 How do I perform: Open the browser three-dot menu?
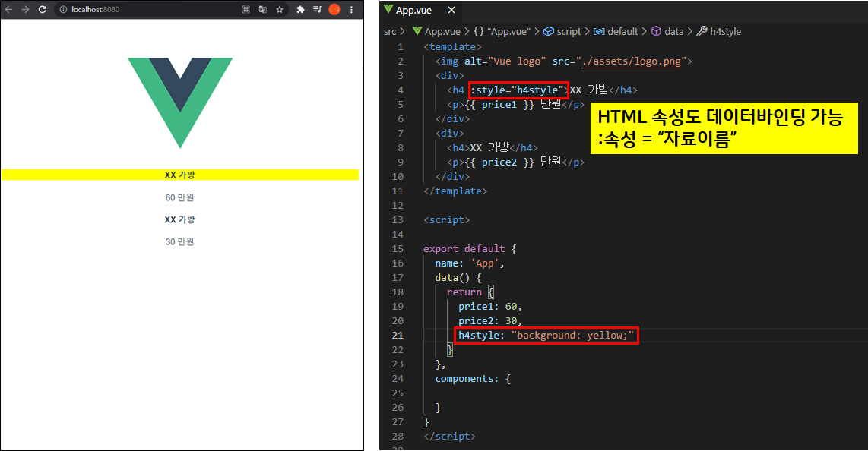pyautogui.click(x=351, y=9)
